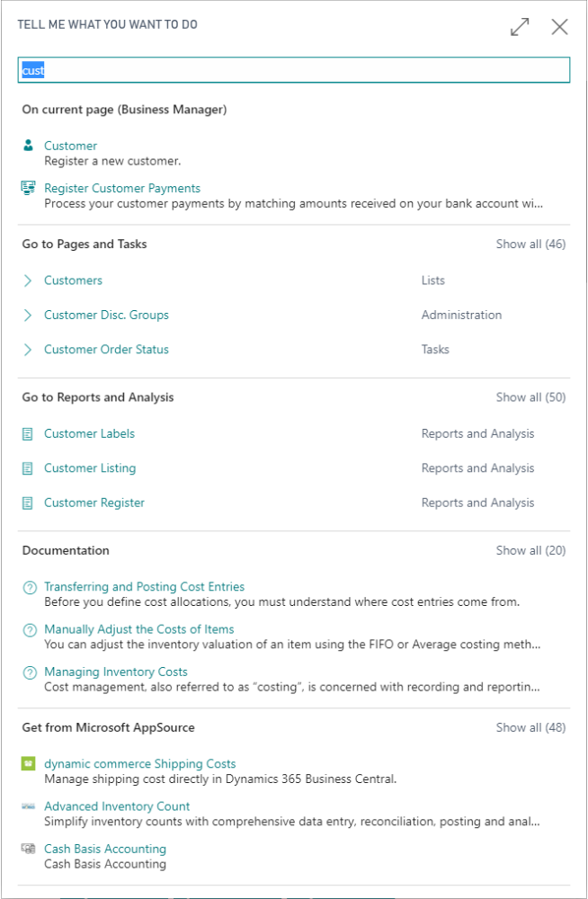Click the chevron beside Customer Order Status
The width and height of the screenshot is (588, 899).
28,349
